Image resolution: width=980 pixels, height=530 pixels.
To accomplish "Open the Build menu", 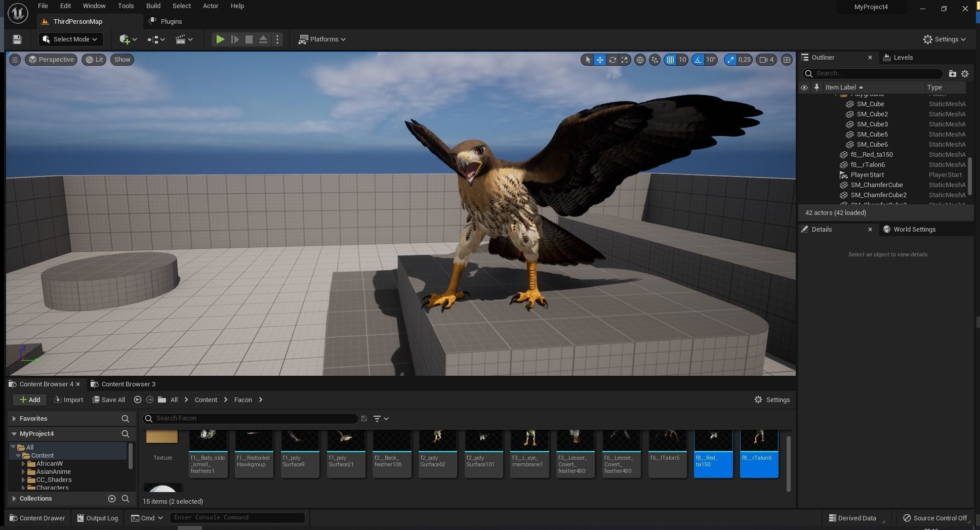I will click(x=153, y=6).
